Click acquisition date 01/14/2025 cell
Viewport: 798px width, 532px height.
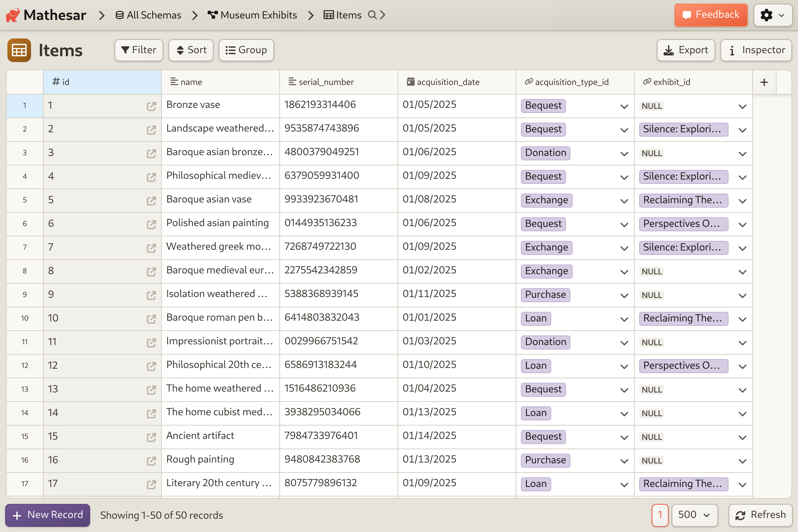[457, 437]
